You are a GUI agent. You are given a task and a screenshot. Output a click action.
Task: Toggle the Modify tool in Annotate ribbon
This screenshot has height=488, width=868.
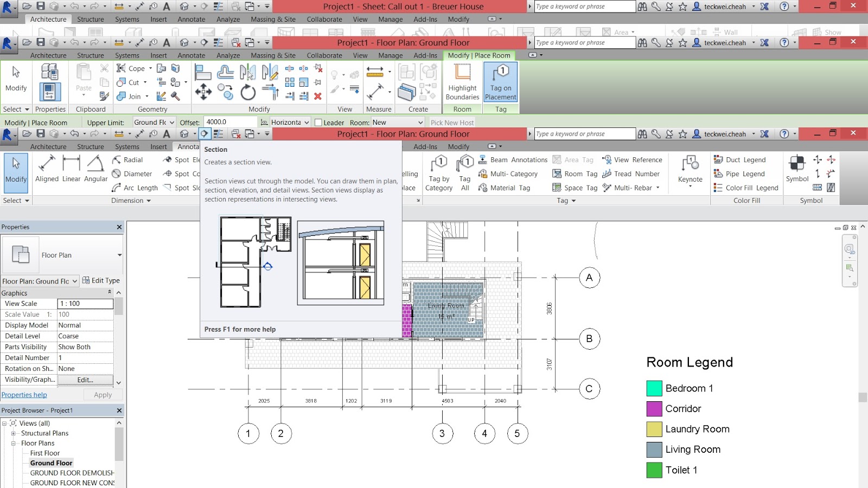click(16, 173)
